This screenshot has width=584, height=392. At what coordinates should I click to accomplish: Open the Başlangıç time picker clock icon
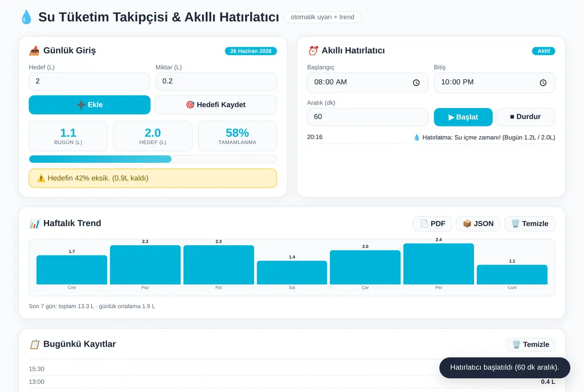[416, 83]
